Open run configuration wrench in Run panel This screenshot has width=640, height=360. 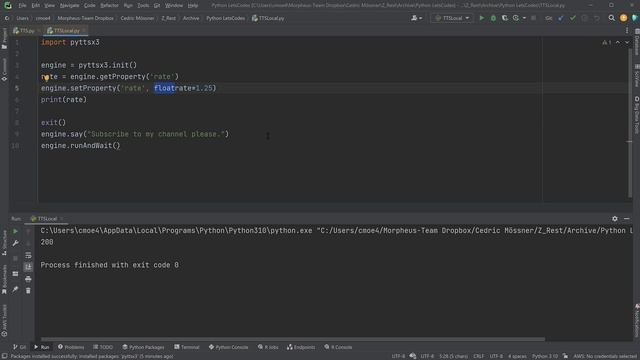pyautogui.click(x=15, y=243)
